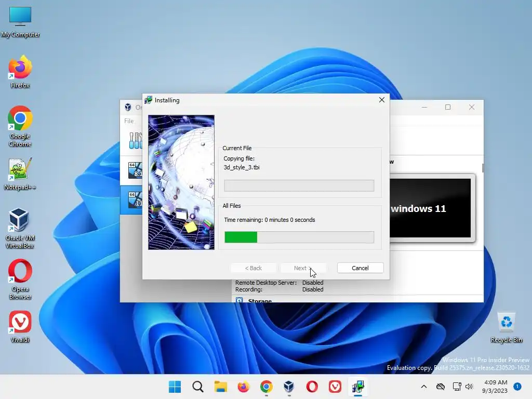532x399 pixels.
Task: Switch to Chrome in the taskbar
Action: click(x=267, y=387)
